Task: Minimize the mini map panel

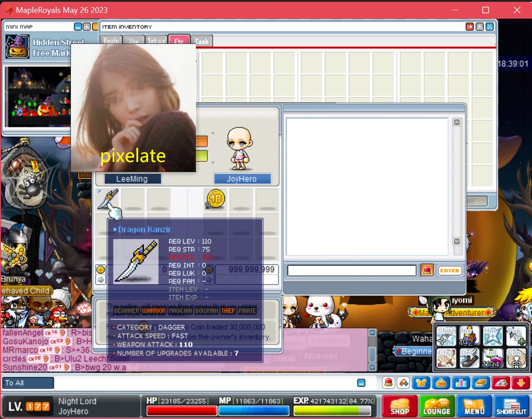Action: 78,27
